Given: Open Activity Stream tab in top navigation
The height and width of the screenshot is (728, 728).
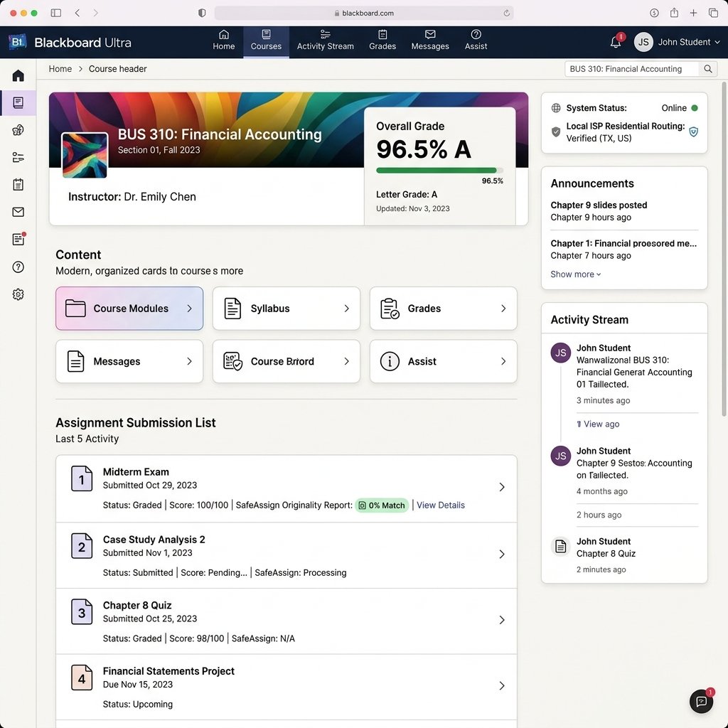Looking at the screenshot, I should [x=326, y=41].
